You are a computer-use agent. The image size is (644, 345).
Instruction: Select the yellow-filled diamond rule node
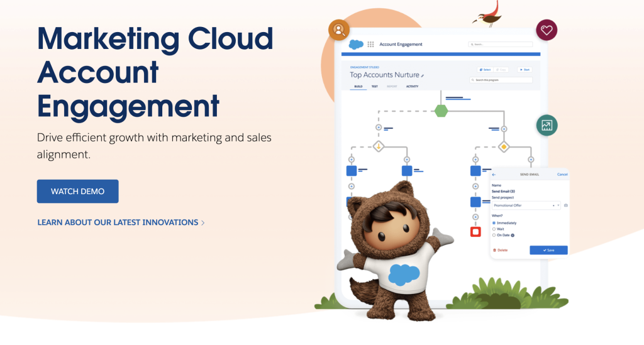pos(504,147)
